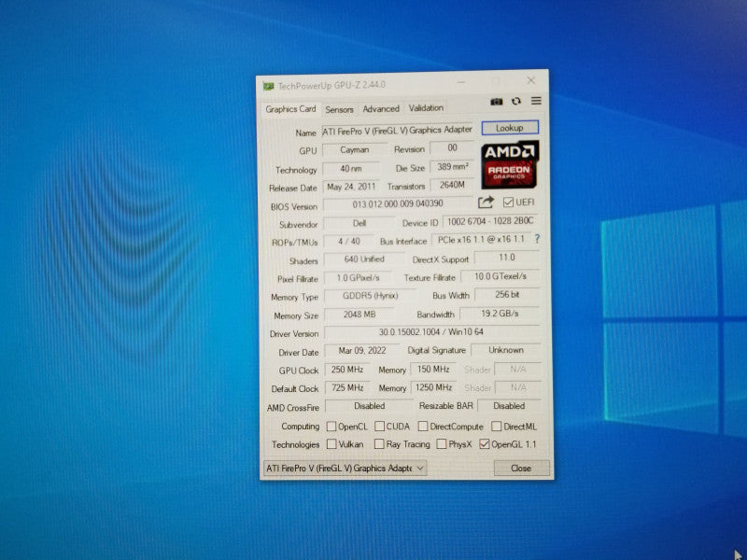Screen dimensions: 747x560
Task: Click the GPU Clock 250 MHz value
Action: [347, 370]
